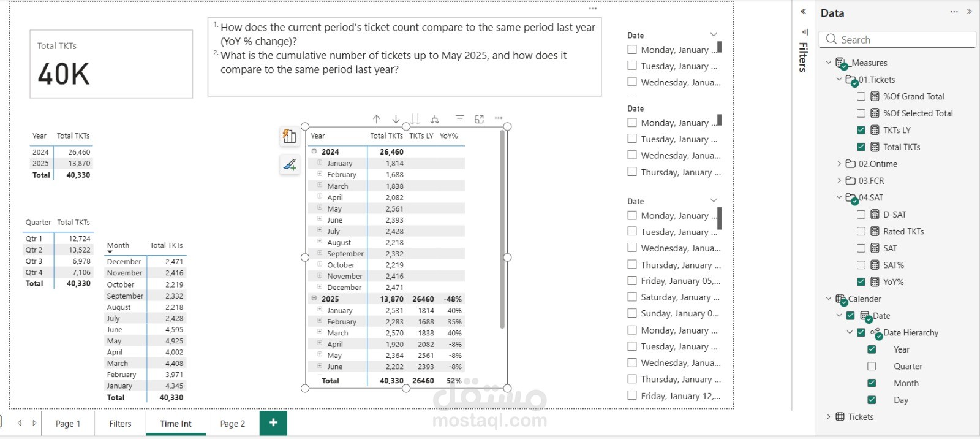Click the Month column header with sort arrow
Image resolution: width=980 pixels, height=439 pixels.
[x=118, y=246]
